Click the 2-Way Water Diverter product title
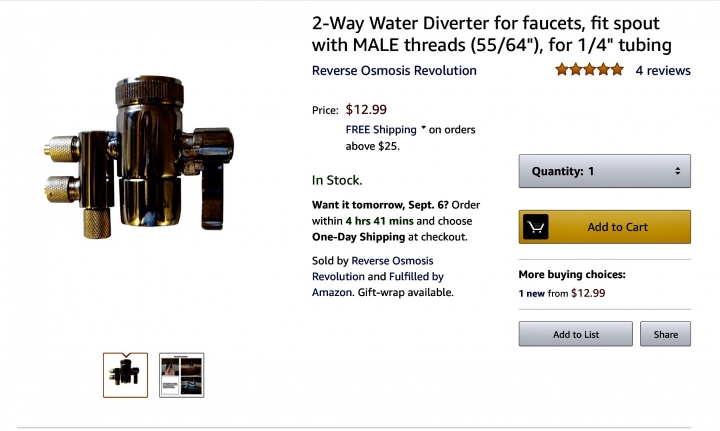Image resolution: width=720 pixels, height=431 pixels. [491, 33]
